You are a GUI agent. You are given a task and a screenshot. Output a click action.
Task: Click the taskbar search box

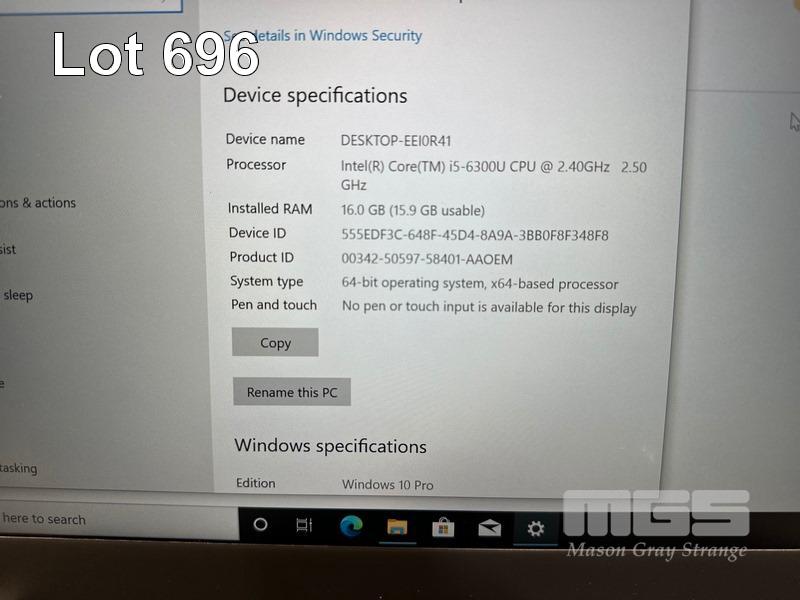[x=119, y=519]
